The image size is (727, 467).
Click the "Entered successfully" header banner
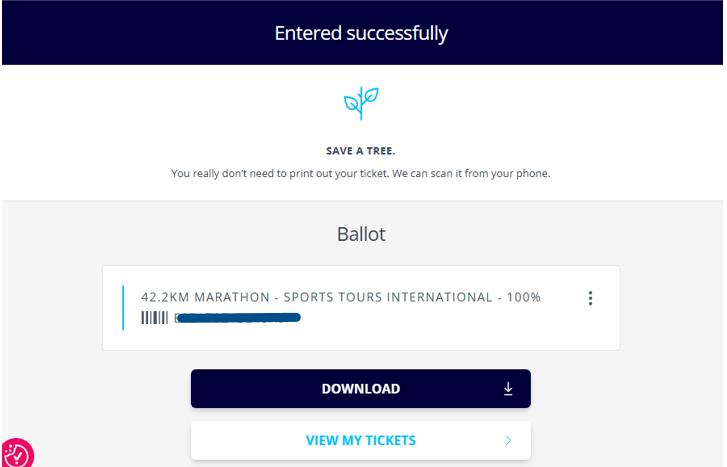pyautogui.click(x=361, y=33)
